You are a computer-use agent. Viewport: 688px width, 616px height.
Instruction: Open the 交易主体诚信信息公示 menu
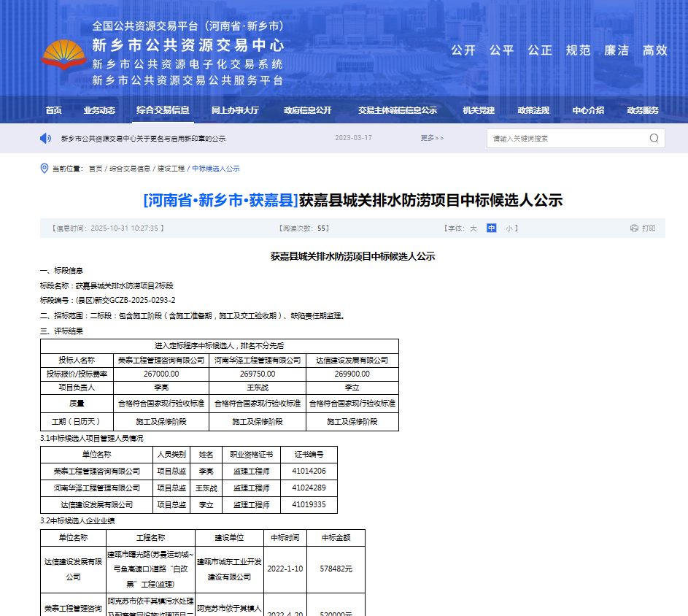point(397,110)
